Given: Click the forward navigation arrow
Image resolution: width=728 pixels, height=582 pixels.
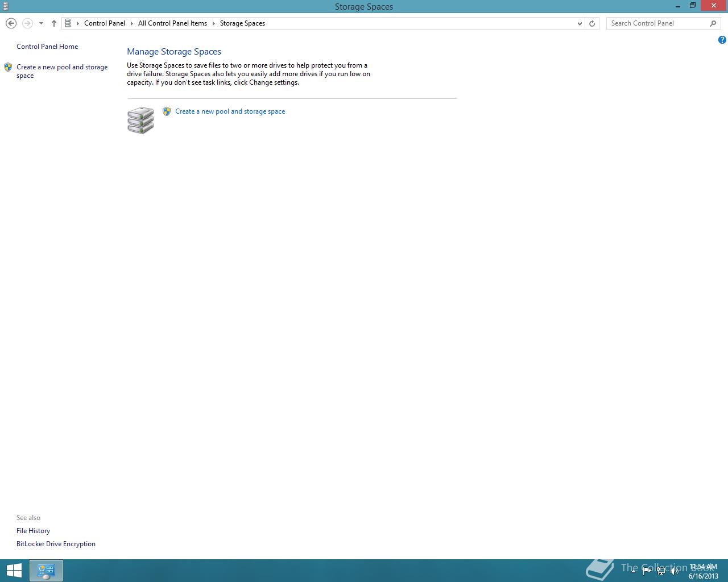Looking at the screenshot, I should click(27, 23).
